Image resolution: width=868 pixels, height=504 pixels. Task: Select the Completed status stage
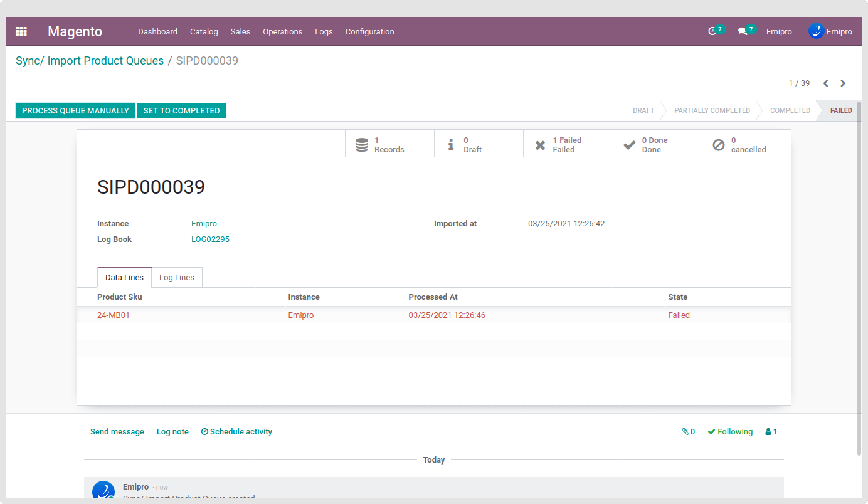click(790, 110)
